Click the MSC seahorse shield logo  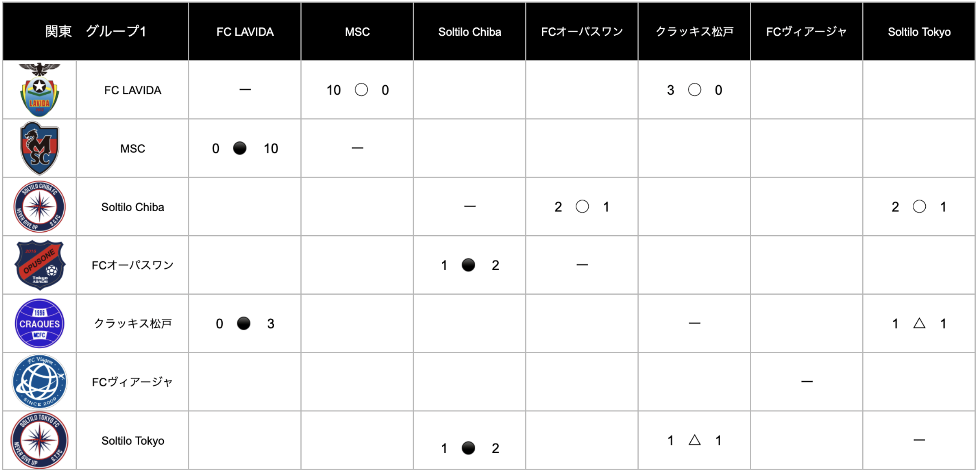click(x=40, y=148)
